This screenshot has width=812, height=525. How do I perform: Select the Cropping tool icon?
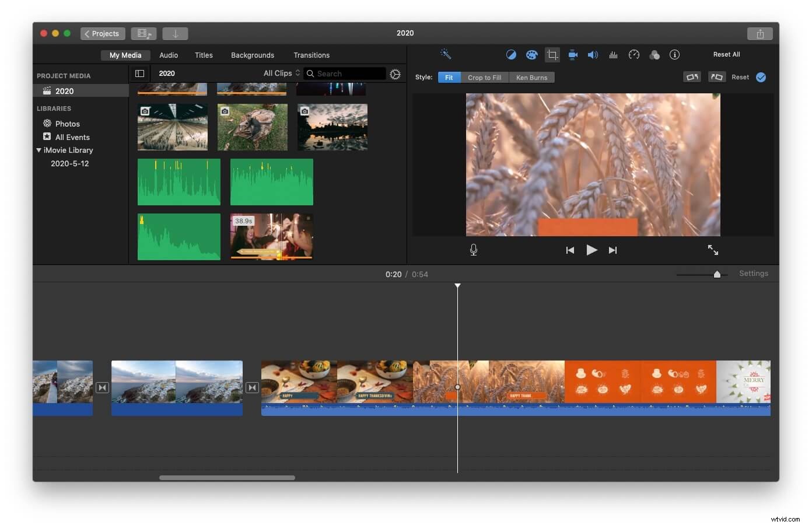point(552,54)
